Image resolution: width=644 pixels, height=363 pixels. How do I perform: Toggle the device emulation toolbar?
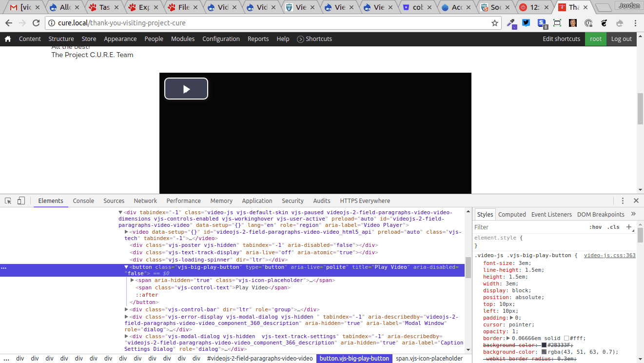(20, 200)
